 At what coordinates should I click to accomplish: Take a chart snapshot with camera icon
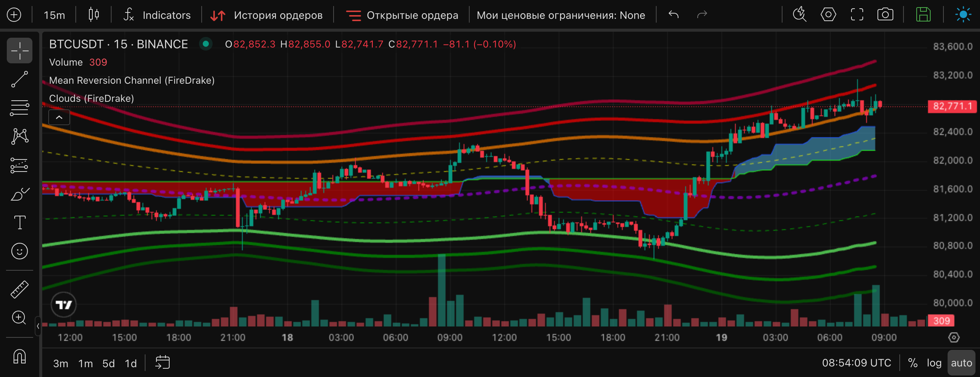click(885, 15)
